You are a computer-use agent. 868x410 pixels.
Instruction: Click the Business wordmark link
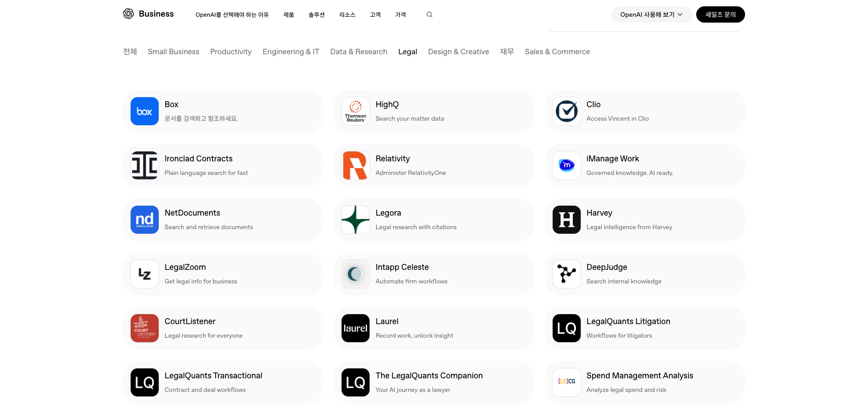[156, 14]
